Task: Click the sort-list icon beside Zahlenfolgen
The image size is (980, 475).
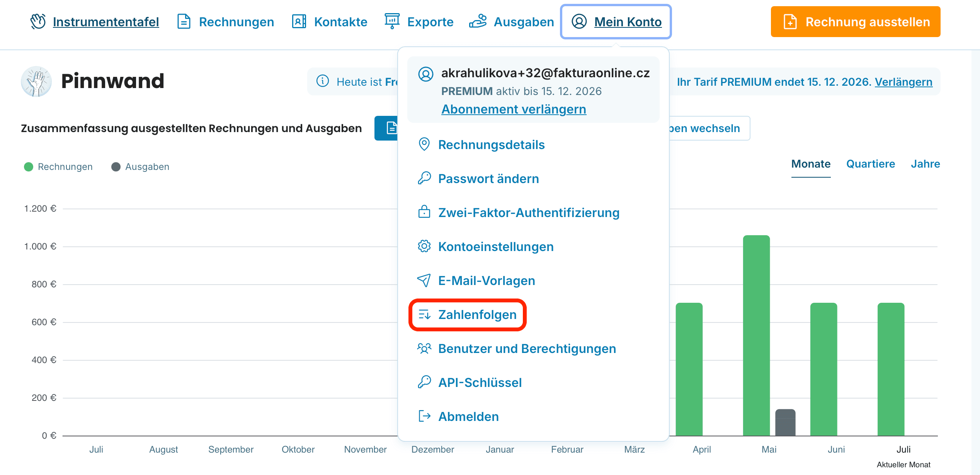Action: pyautogui.click(x=424, y=314)
